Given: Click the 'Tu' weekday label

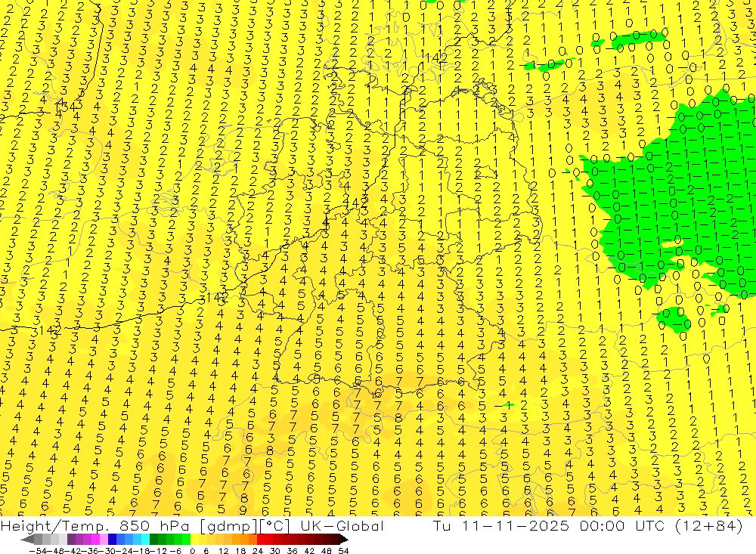Looking at the screenshot, I should coord(443,526).
